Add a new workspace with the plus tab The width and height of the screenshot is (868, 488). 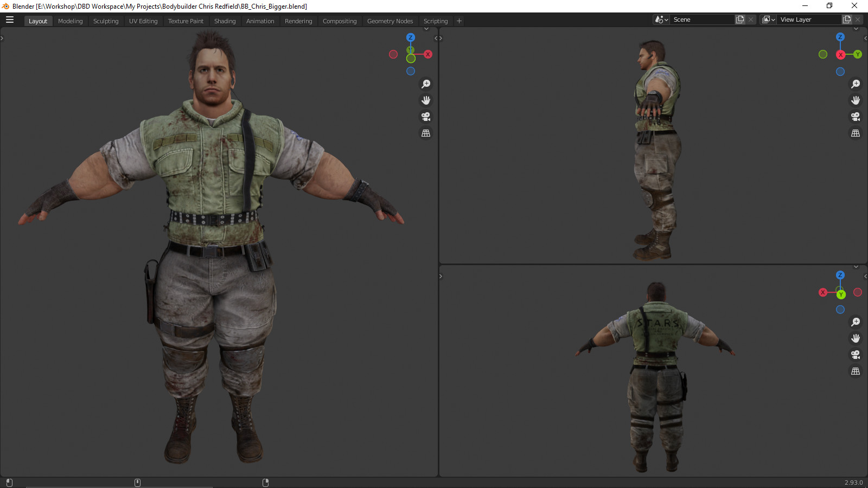tap(459, 21)
